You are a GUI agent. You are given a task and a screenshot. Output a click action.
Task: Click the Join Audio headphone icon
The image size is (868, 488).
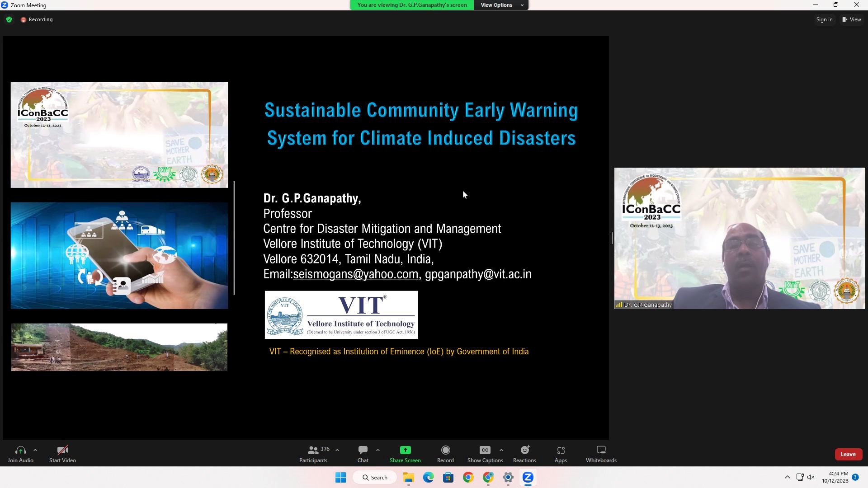(20, 450)
